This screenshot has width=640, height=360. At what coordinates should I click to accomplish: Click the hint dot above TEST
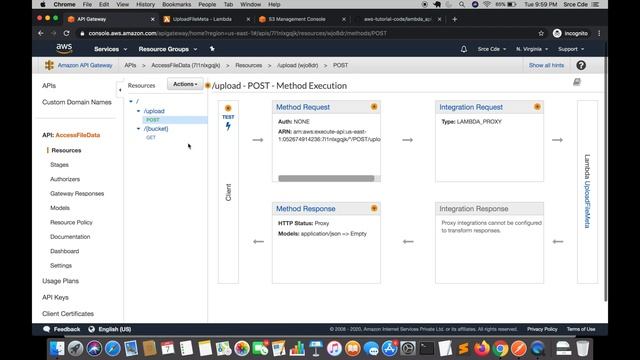(228, 108)
